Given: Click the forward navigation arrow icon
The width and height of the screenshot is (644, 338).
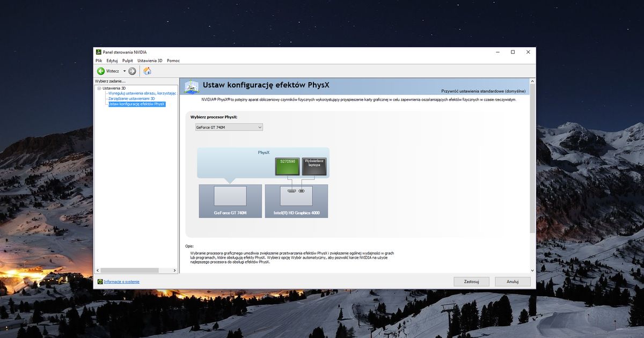Looking at the screenshot, I should point(133,70).
